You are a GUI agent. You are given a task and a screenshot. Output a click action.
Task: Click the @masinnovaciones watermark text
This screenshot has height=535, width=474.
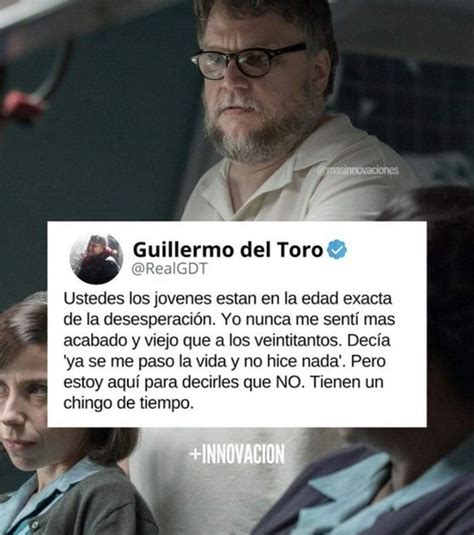358,170
